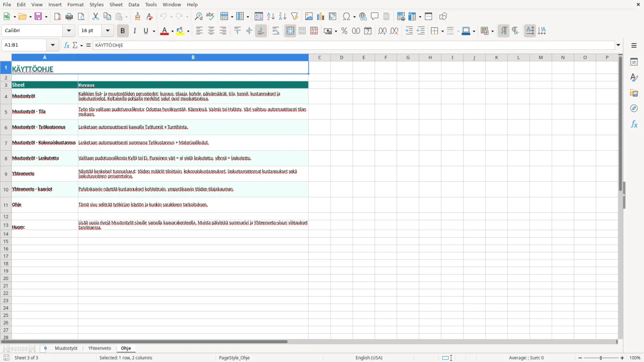The width and height of the screenshot is (644, 362).
Task: Click column header C
Action: pyautogui.click(x=319, y=57)
